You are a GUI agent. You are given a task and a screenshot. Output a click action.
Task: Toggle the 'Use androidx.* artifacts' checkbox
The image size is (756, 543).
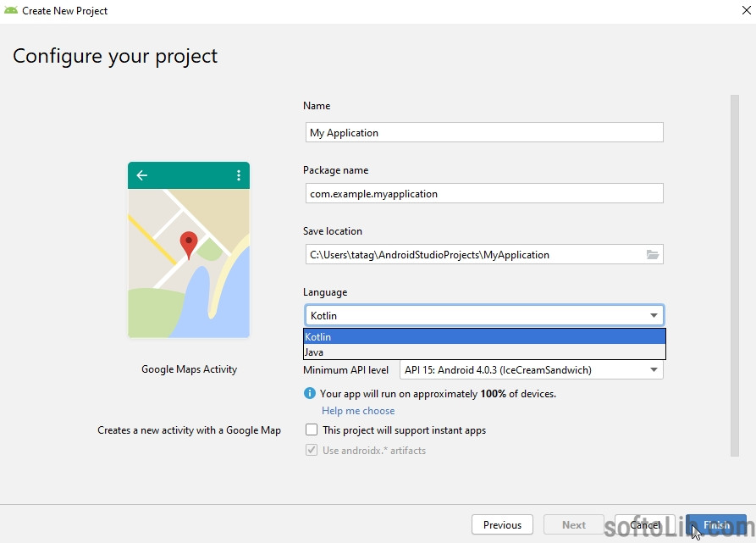click(312, 450)
